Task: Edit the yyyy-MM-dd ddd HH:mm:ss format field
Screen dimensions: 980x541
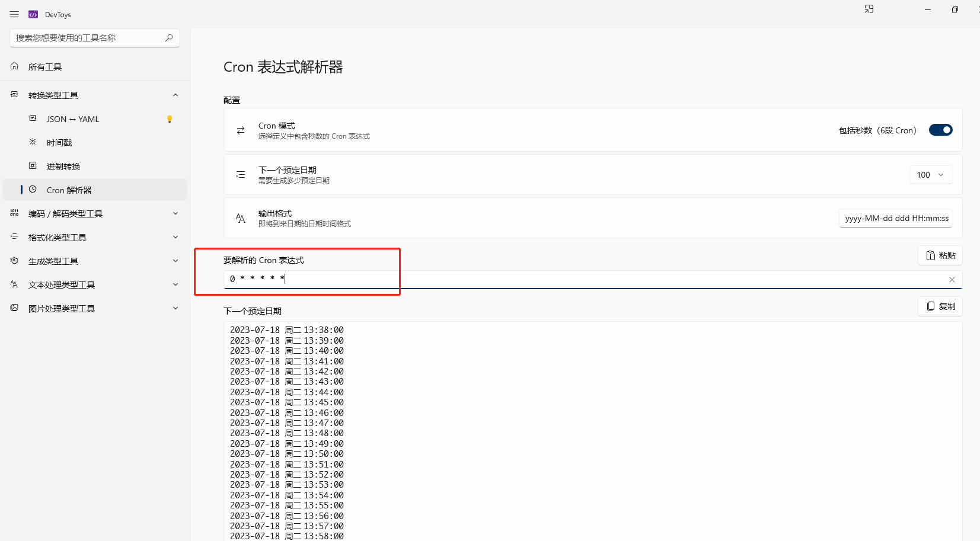Action: pyautogui.click(x=896, y=218)
